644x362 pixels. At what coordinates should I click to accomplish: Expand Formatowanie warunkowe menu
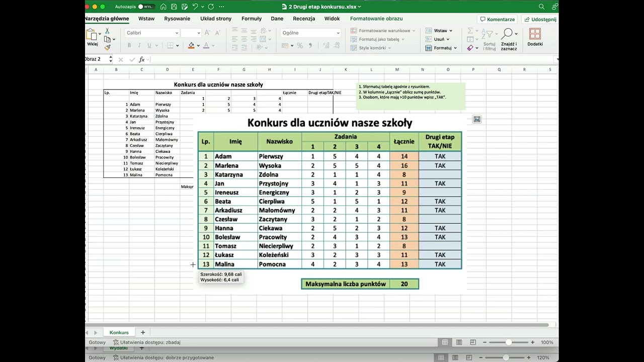click(383, 31)
